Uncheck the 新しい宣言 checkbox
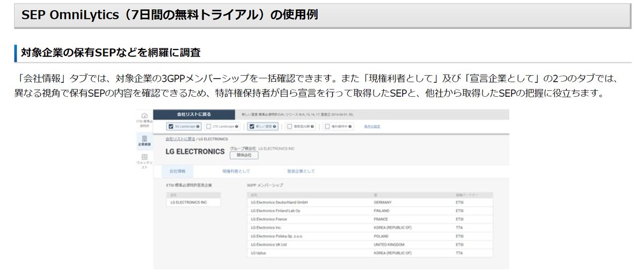This screenshot has height=272, width=644. [x=251, y=127]
